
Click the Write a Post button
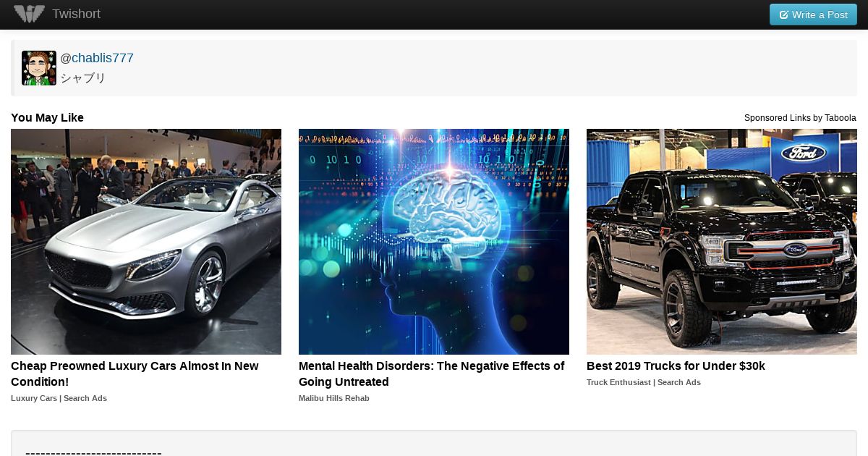(x=813, y=14)
